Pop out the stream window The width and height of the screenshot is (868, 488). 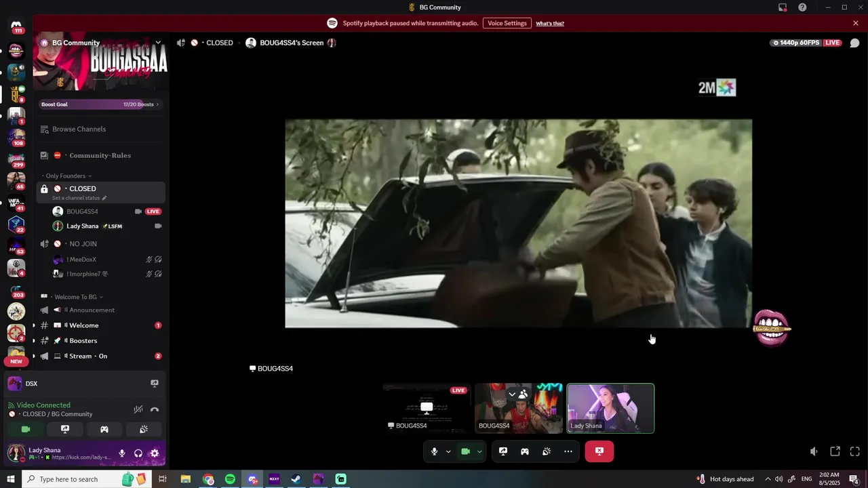pyautogui.click(x=835, y=451)
